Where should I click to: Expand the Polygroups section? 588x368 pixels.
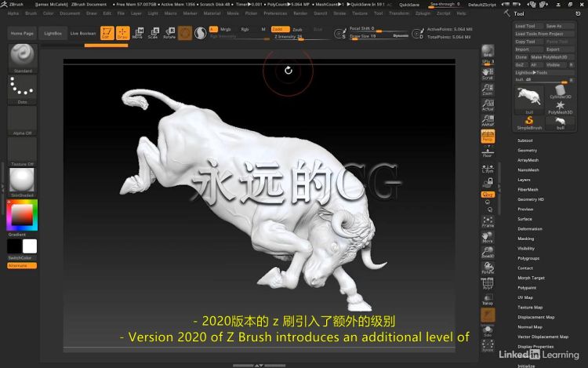tap(528, 258)
